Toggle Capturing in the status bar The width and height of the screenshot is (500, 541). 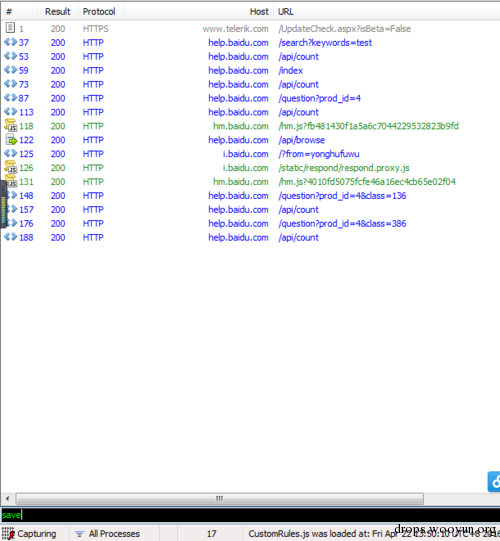[x=30, y=533]
